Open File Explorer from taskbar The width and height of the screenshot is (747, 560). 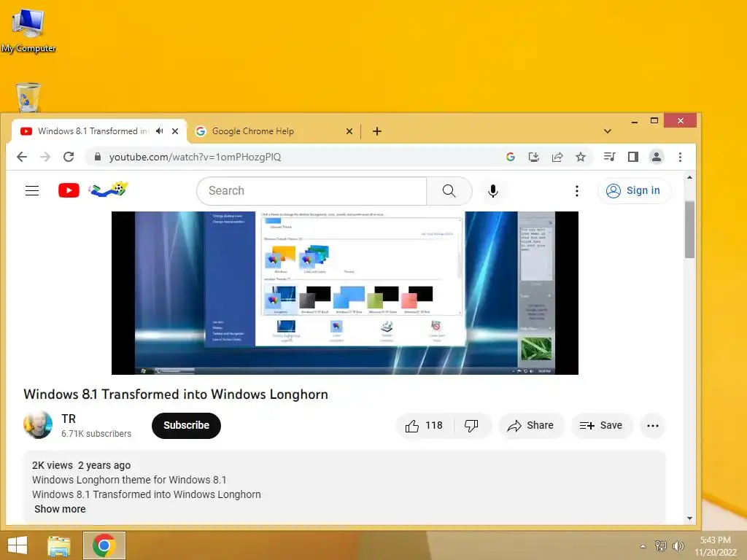[59, 545]
